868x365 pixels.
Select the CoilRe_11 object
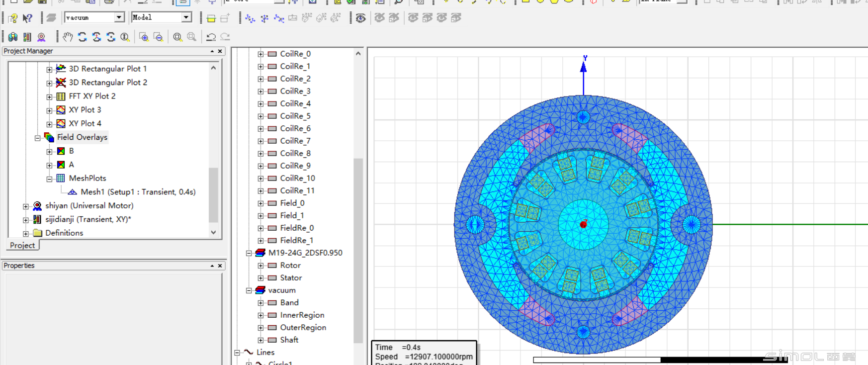pyautogui.click(x=297, y=190)
